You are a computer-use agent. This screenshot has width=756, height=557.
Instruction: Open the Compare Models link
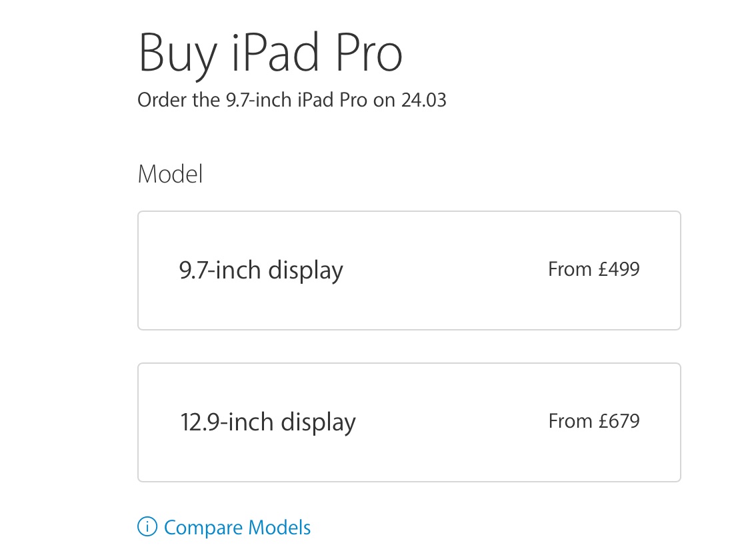click(x=237, y=528)
